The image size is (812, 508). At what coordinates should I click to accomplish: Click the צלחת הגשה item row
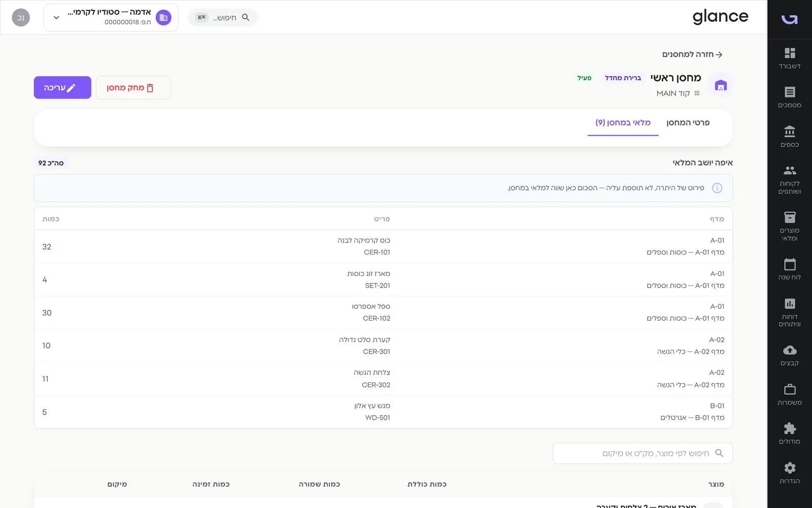[x=383, y=378]
